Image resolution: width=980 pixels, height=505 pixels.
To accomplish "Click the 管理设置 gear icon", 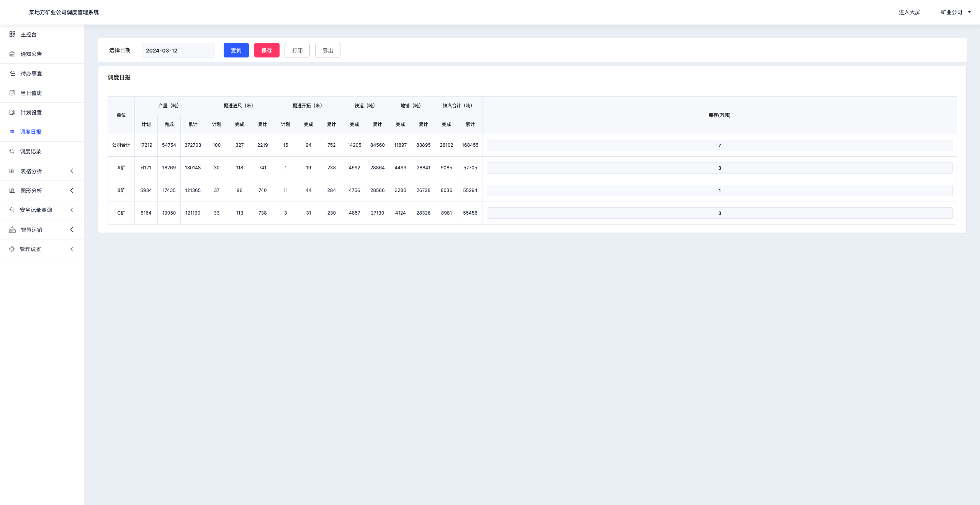I will coord(12,249).
